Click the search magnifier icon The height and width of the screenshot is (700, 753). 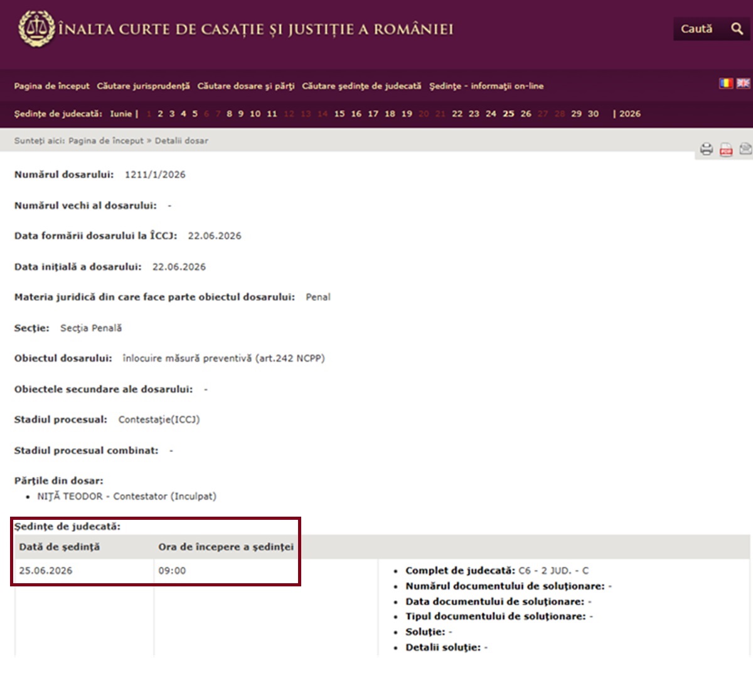(x=737, y=29)
